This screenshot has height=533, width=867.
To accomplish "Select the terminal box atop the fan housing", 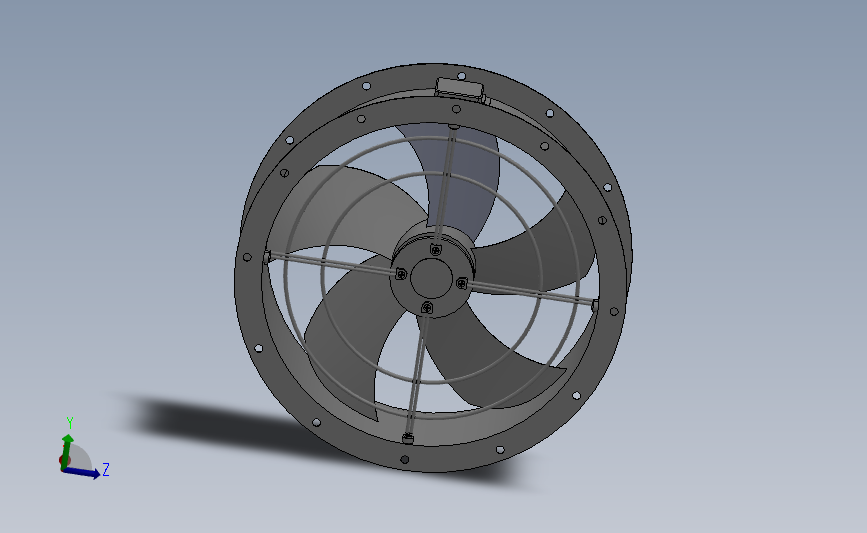I will point(459,90).
